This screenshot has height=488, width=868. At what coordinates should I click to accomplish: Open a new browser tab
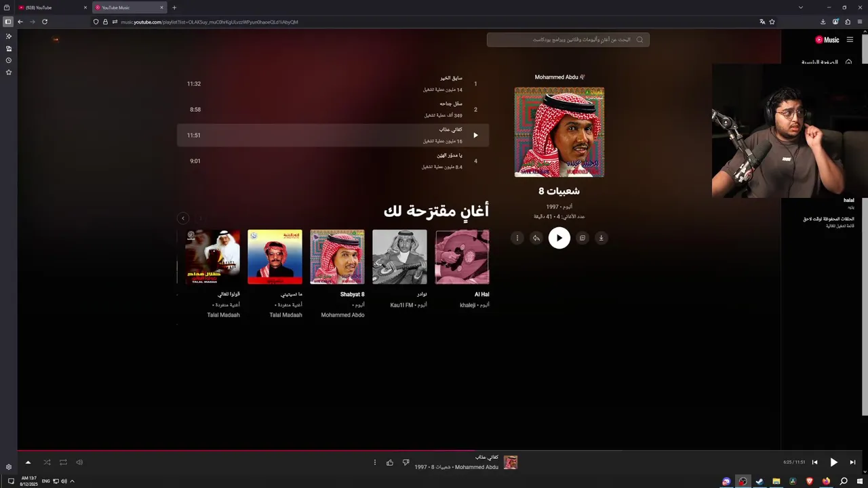(174, 7)
